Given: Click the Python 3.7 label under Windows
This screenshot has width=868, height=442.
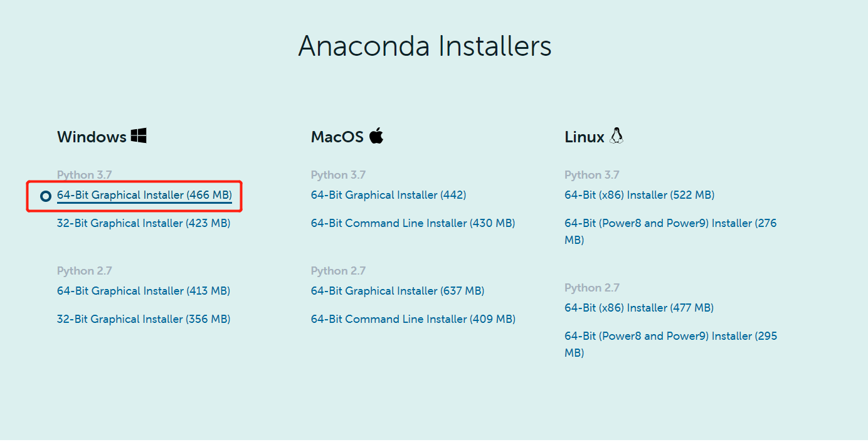Looking at the screenshot, I should 85,174.
